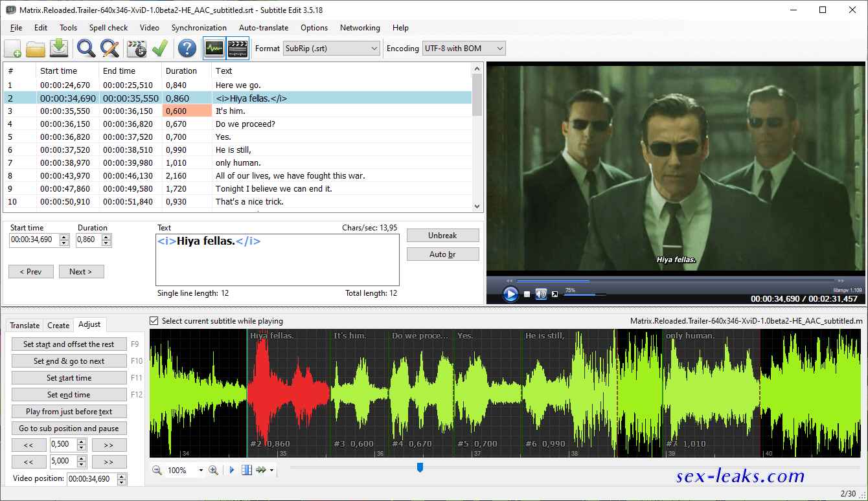
Task: Increase 5,000 seconds step spinner
Action: [82, 458]
